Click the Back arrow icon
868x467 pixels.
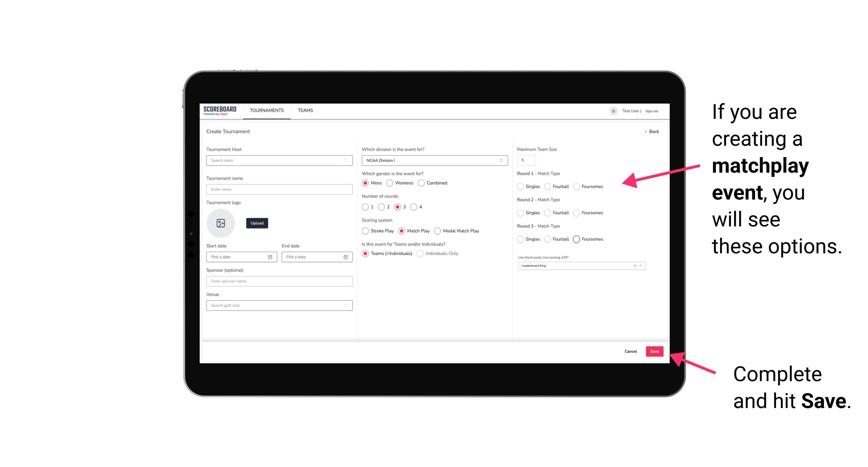pos(645,131)
